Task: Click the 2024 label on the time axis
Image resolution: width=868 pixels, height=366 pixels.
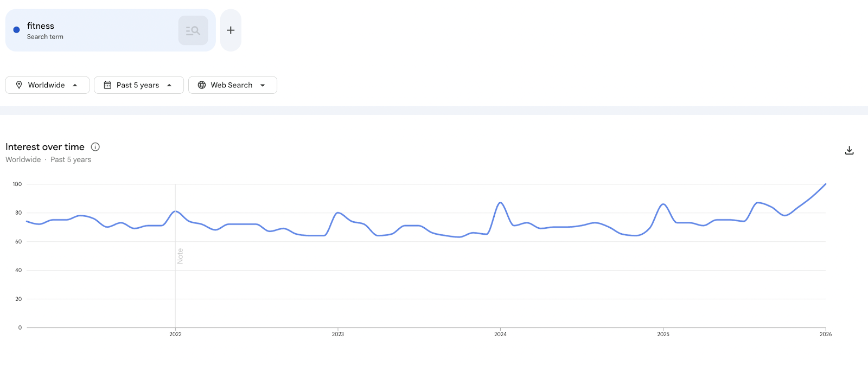Action: tap(500, 334)
